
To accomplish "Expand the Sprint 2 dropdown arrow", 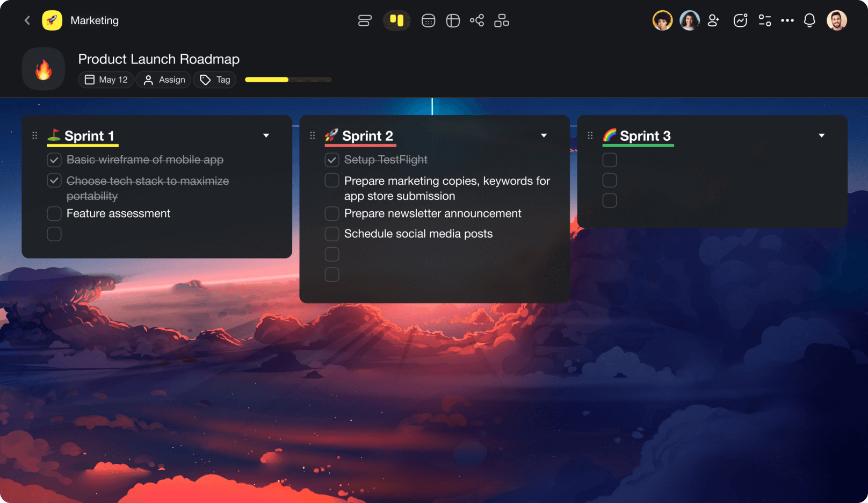I will [544, 135].
